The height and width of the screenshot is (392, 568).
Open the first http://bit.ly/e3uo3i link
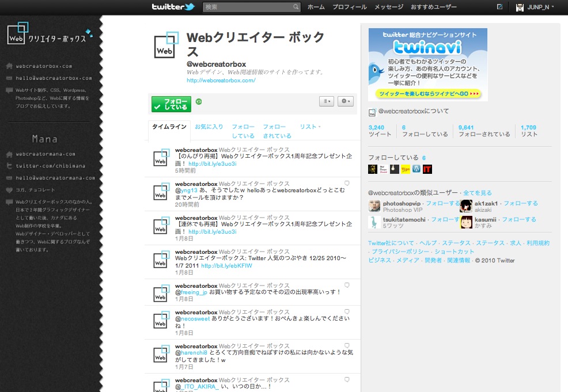[212, 163]
